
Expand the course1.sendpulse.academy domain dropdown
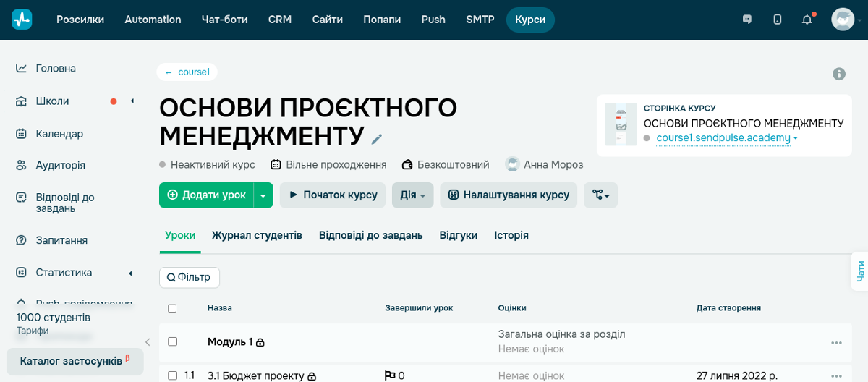tap(796, 138)
